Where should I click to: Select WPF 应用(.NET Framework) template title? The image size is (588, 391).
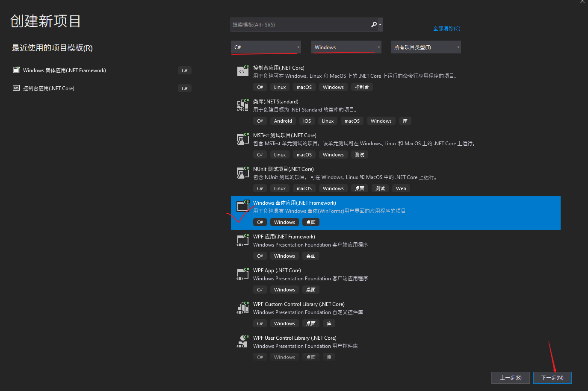[x=284, y=237]
